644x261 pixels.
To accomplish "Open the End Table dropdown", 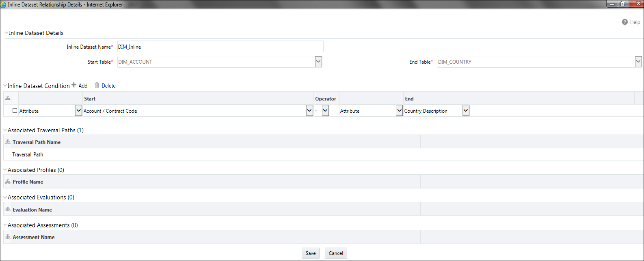I will [638, 62].
